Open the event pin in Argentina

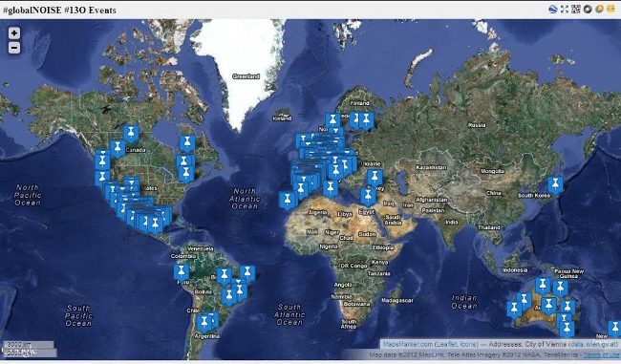204,323
